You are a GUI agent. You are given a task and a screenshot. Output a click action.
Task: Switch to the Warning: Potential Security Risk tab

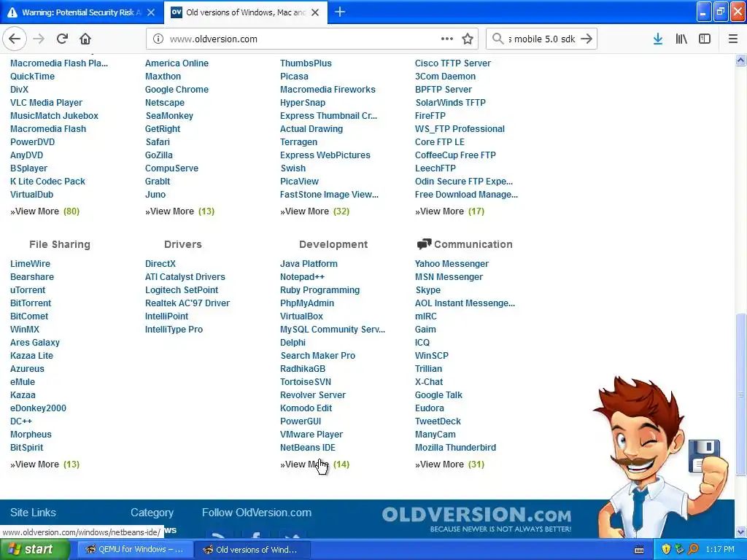(82, 12)
